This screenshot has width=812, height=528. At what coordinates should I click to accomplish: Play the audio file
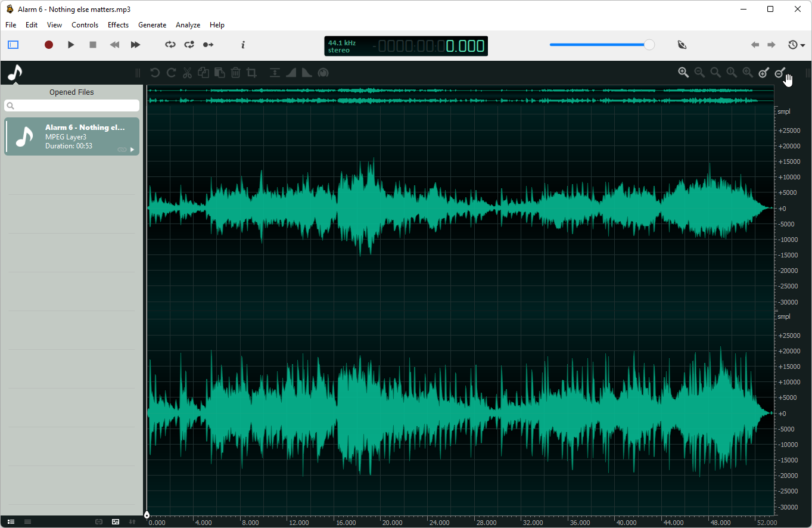click(x=71, y=45)
